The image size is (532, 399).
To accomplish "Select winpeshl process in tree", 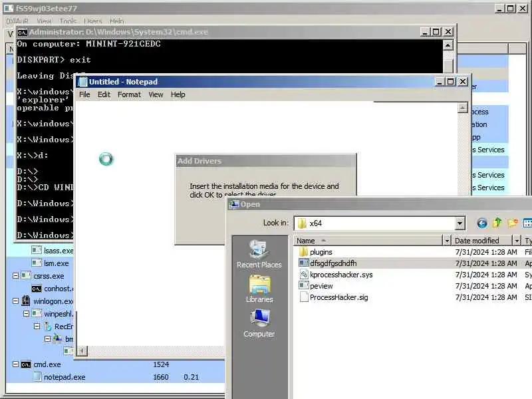I will (x=53, y=313).
